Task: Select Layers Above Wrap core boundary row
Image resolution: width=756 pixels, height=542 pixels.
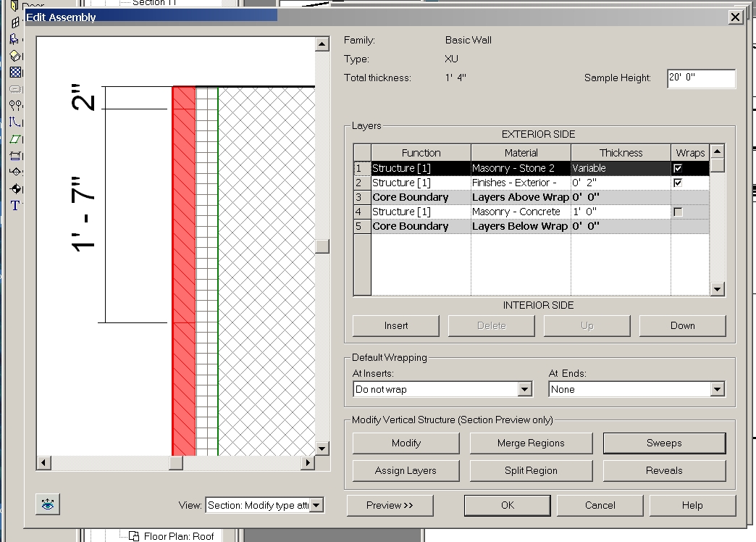Action: pos(532,197)
